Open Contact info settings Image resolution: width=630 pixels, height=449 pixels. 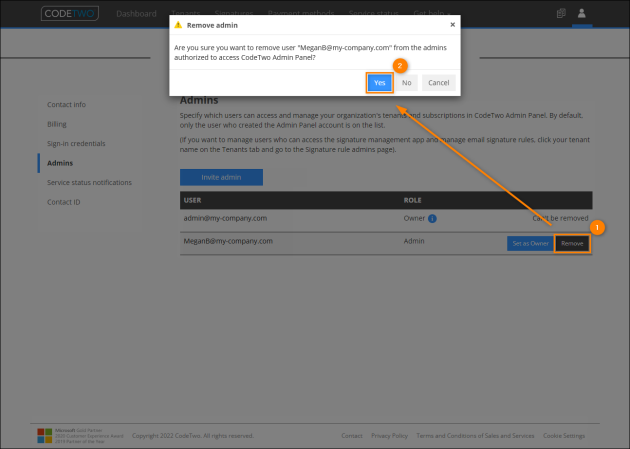[x=66, y=104]
